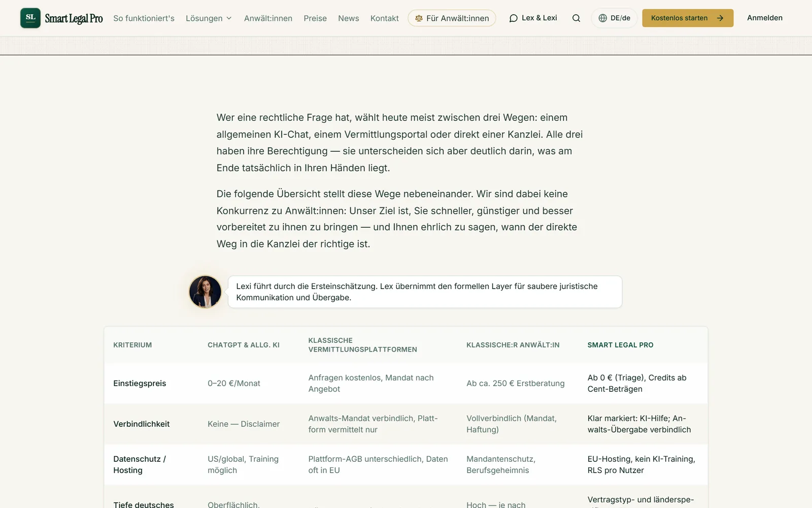Go to the Anwält:innen nav item
This screenshot has height=508, width=812.
coord(268,18)
